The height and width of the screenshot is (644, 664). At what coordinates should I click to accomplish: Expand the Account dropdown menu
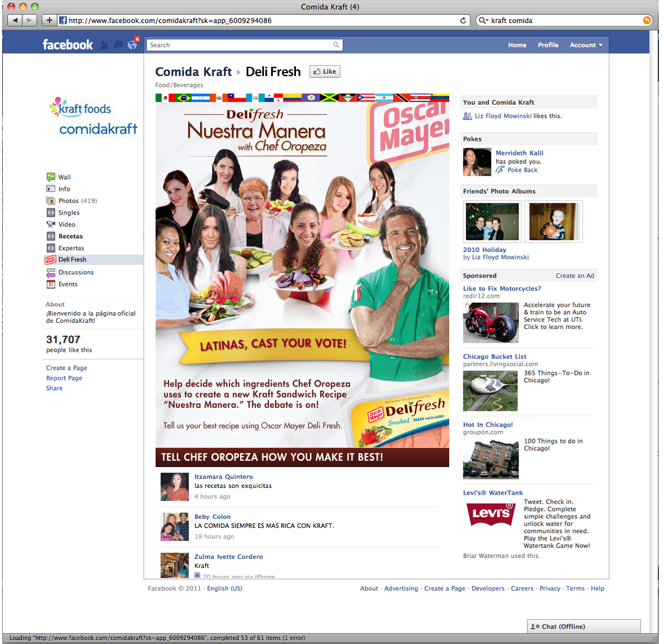coord(586,45)
